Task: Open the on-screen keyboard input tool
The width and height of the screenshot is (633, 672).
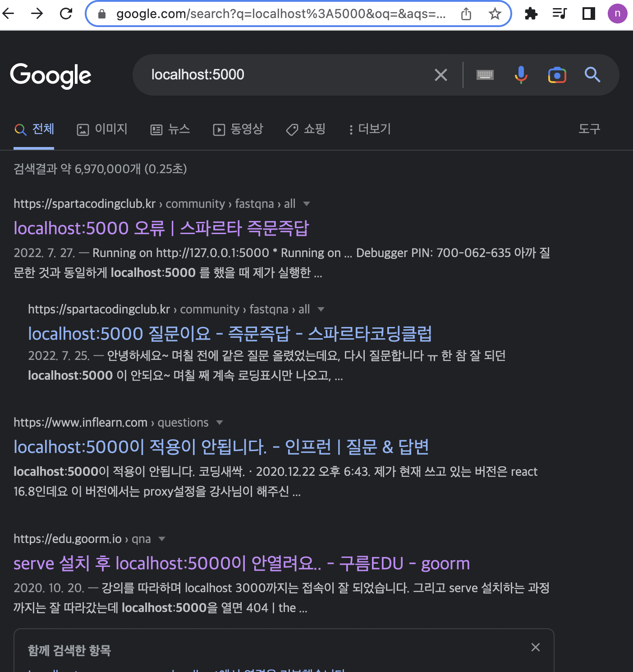Action: coord(485,75)
